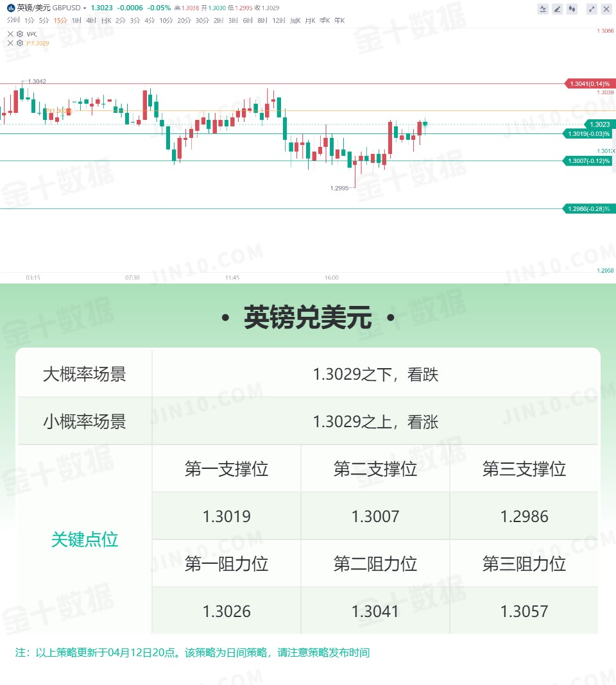Open the candlestick chart type icon
The height and width of the screenshot is (685, 616).
[x=572, y=9]
